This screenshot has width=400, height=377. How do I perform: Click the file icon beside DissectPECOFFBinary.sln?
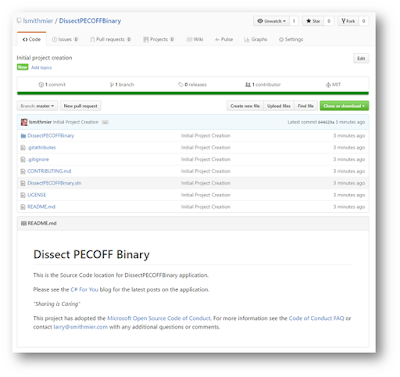[x=23, y=183]
